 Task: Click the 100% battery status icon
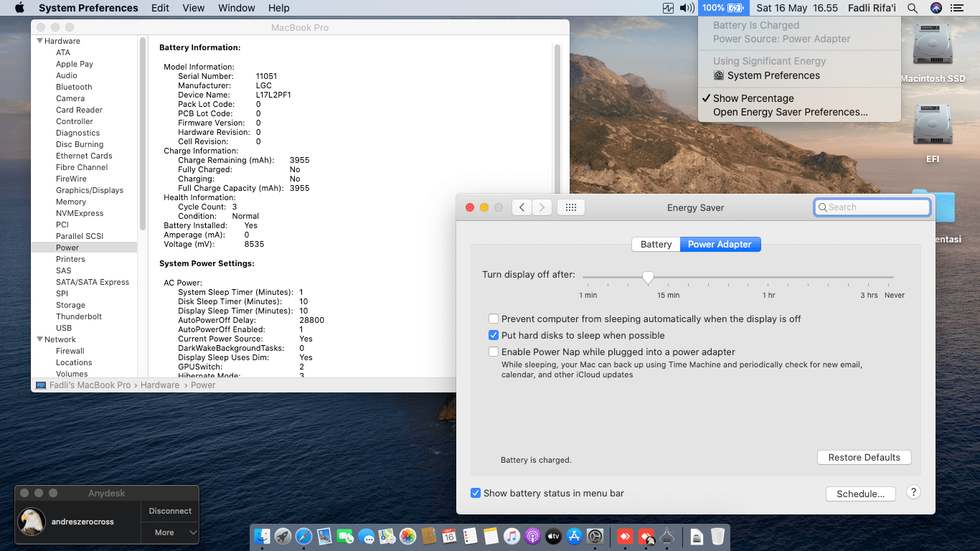coord(722,8)
